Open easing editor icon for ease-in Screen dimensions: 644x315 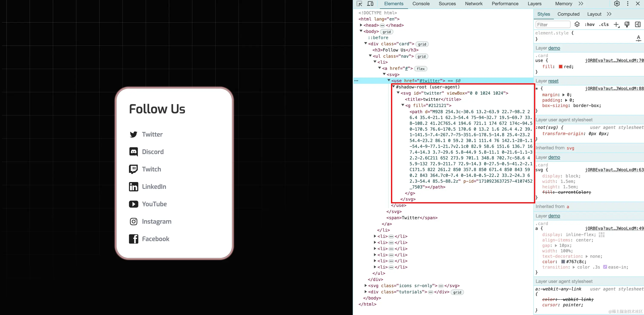(605, 267)
